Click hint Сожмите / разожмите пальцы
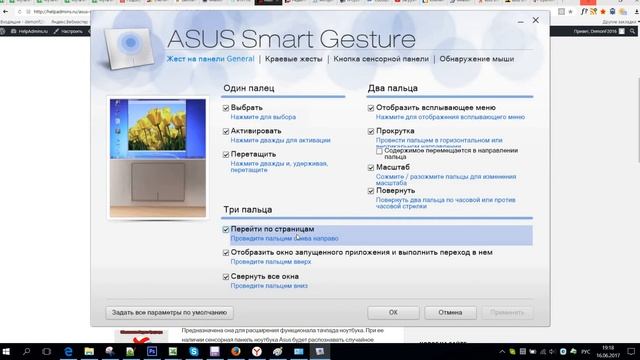 (446, 180)
